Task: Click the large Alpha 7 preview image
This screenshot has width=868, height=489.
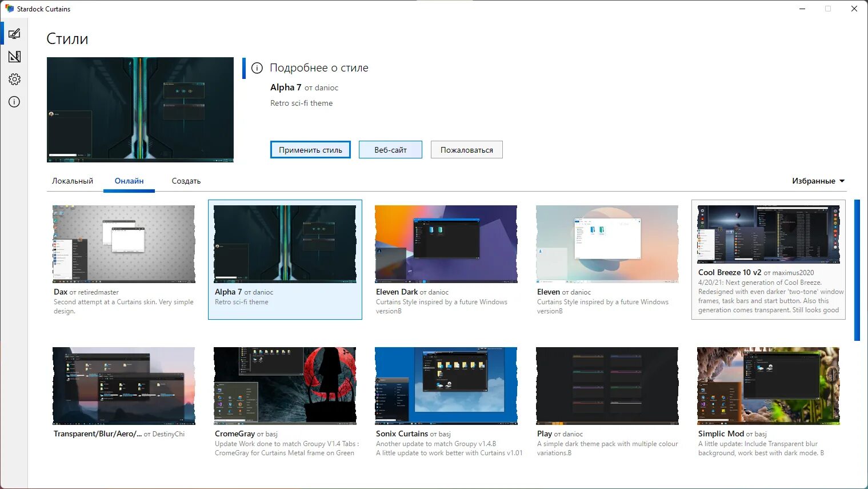Action: pos(140,110)
